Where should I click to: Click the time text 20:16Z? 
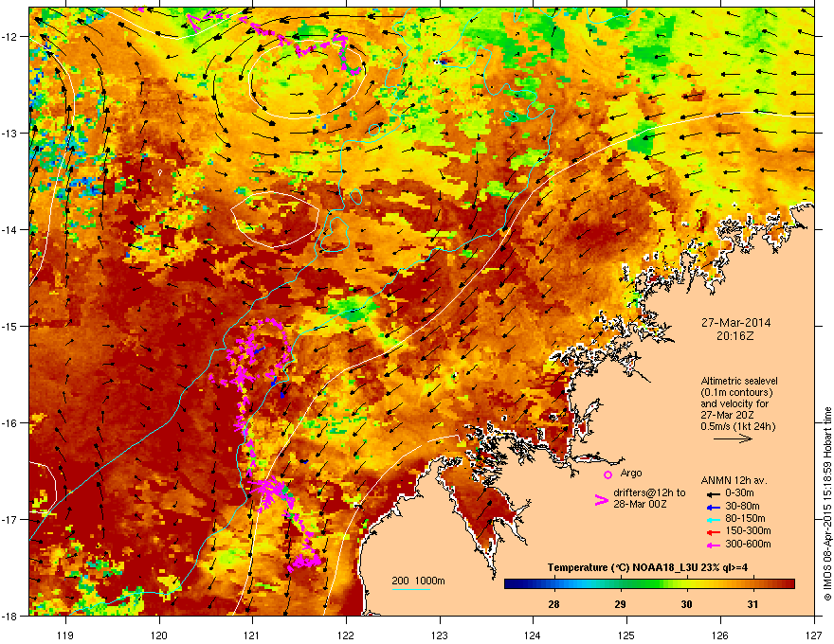(735, 336)
